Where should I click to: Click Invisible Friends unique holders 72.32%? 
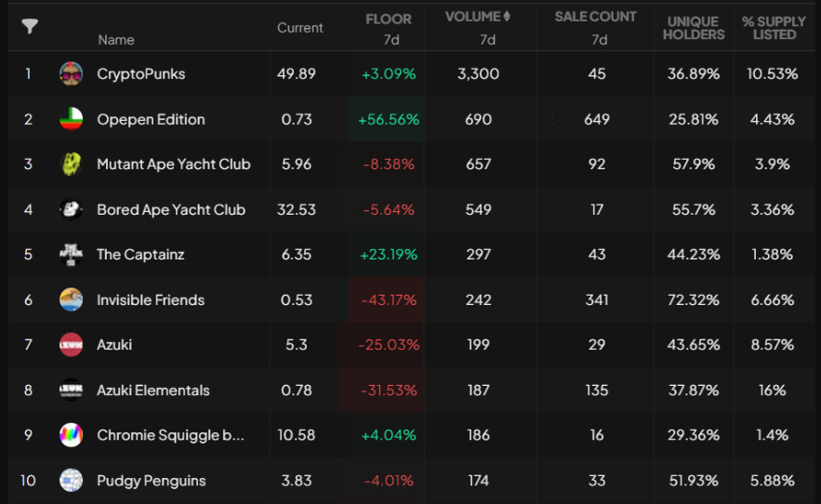[694, 299]
